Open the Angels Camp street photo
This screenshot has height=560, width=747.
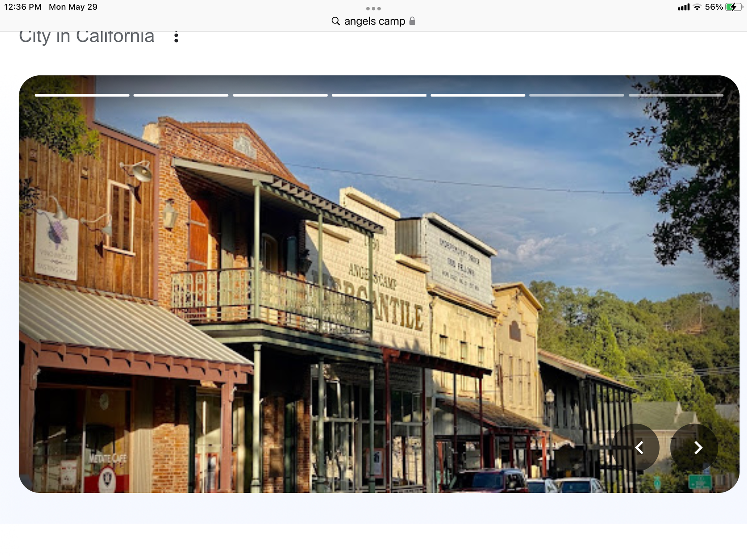373,284
